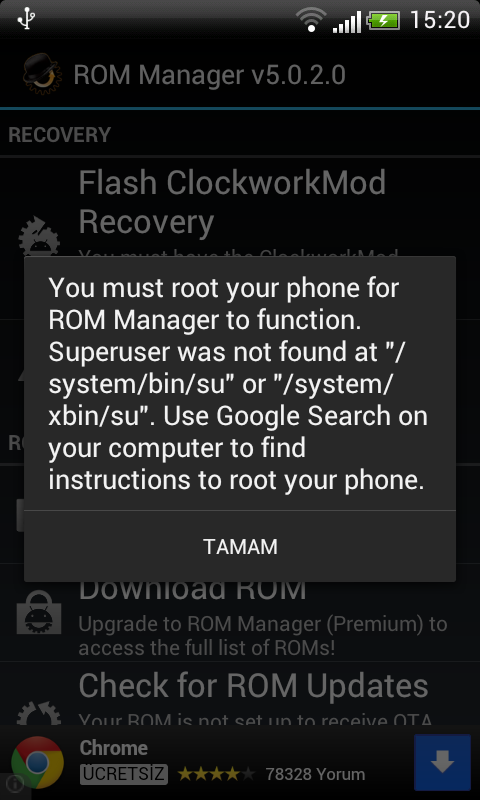Tap the blue download arrow for Chrome ad
Image resolution: width=480 pixels, height=800 pixels.
click(442, 763)
